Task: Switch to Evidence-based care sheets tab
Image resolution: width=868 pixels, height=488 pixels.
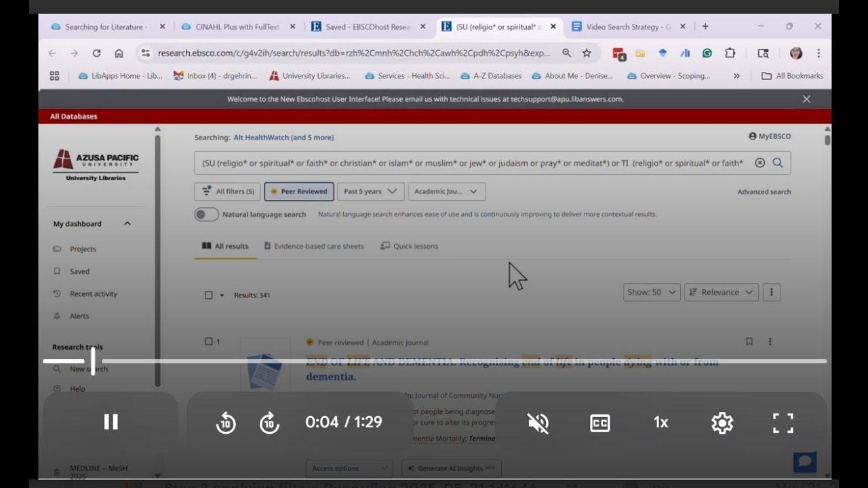Action: (314, 246)
